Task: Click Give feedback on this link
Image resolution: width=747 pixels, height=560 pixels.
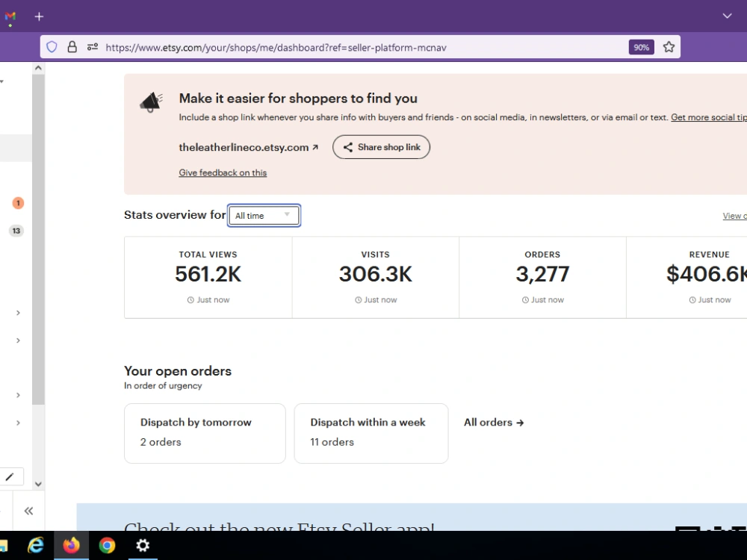Action: 223,173
